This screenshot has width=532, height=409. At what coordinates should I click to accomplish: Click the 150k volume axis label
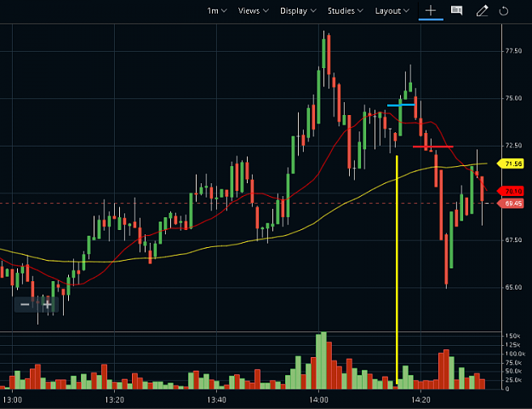(512, 336)
